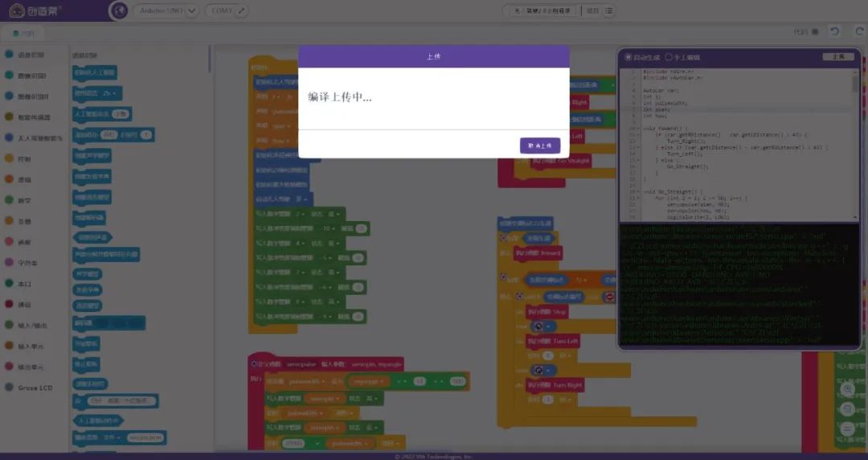Image resolution: width=868 pixels, height=460 pixels.
Task: Click the 上传 button in code panel
Action: pos(838,57)
